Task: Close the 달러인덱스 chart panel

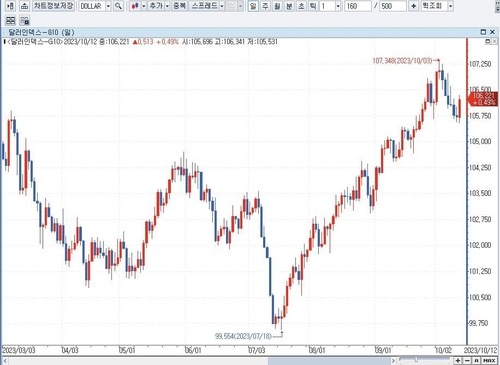Action: tap(492, 32)
